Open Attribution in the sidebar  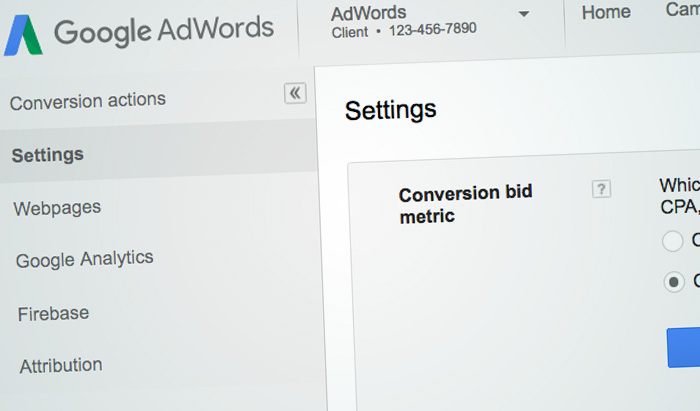pos(61,366)
